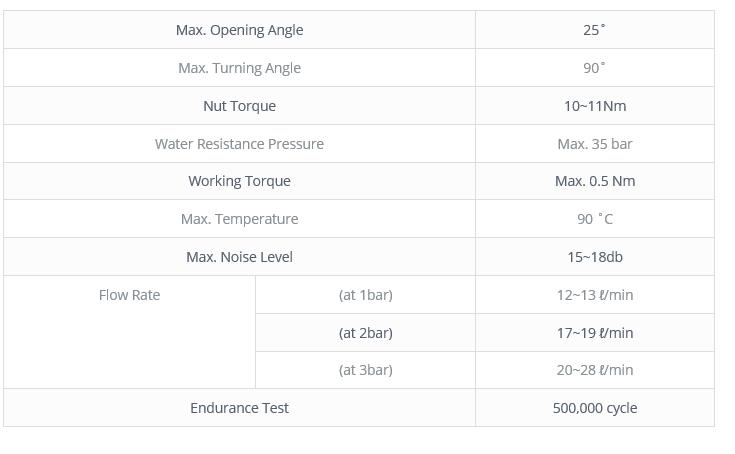The width and height of the screenshot is (735, 454).
Task: Click the Working Torque label
Action: (240, 181)
